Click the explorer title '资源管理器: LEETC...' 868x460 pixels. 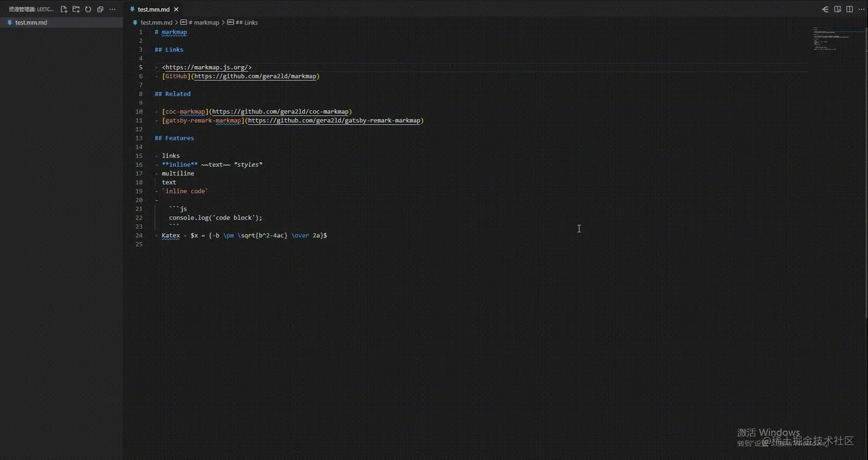point(31,9)
